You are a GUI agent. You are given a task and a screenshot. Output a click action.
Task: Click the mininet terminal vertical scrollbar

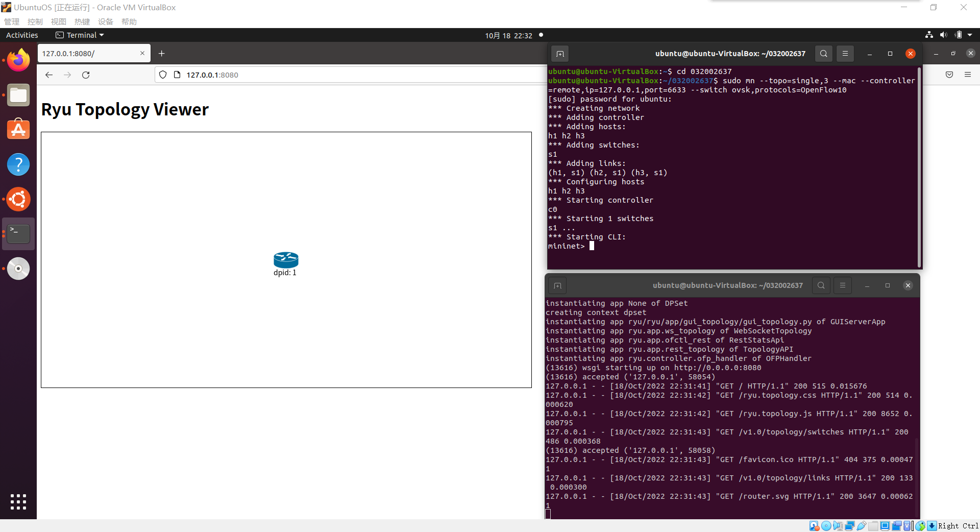919,167
